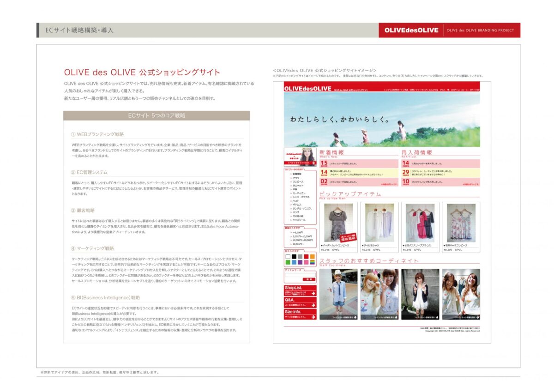Click the ② EC管理システム heading
554x392 pixels.
pos(89,172)
